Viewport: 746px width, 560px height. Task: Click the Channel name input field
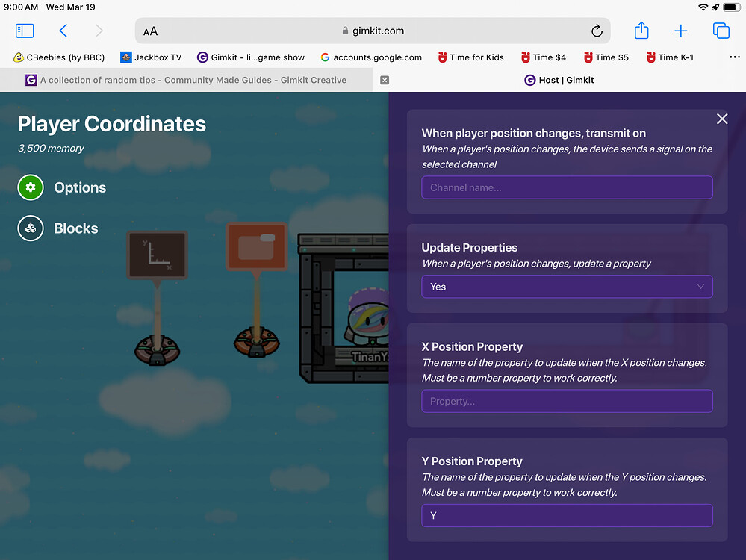[x=567, y=187]
